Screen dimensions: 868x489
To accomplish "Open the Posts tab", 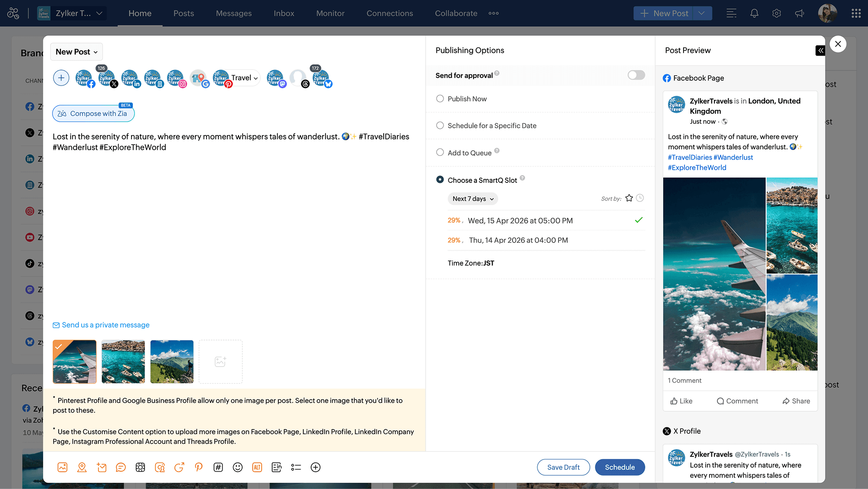I will [184, 13].
